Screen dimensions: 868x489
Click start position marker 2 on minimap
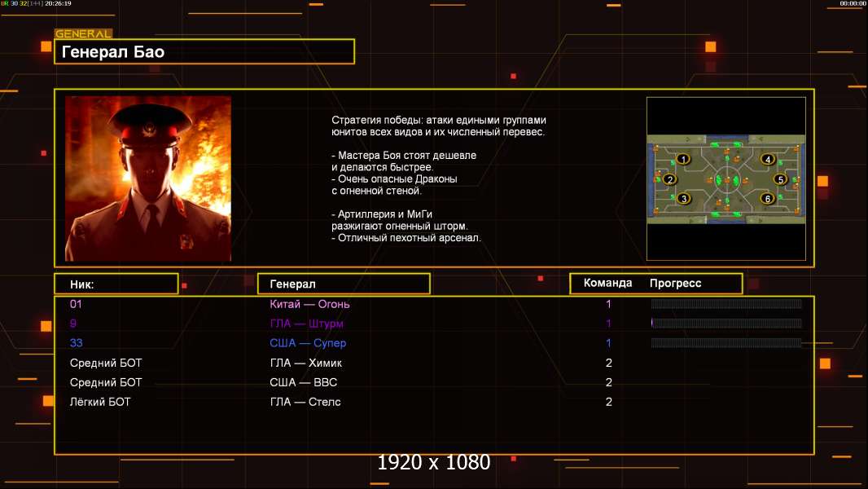[670, 179]
